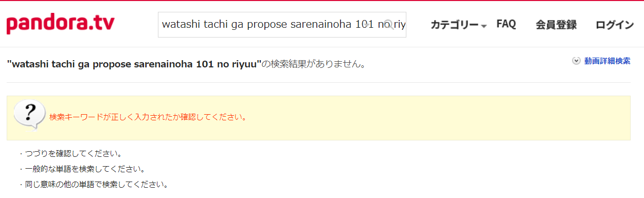Open 動画詳細検索 advanced video search
Image resolution: width=644 pixels, height=198 pixels.
pyautogui.click(x=607, y=61)
